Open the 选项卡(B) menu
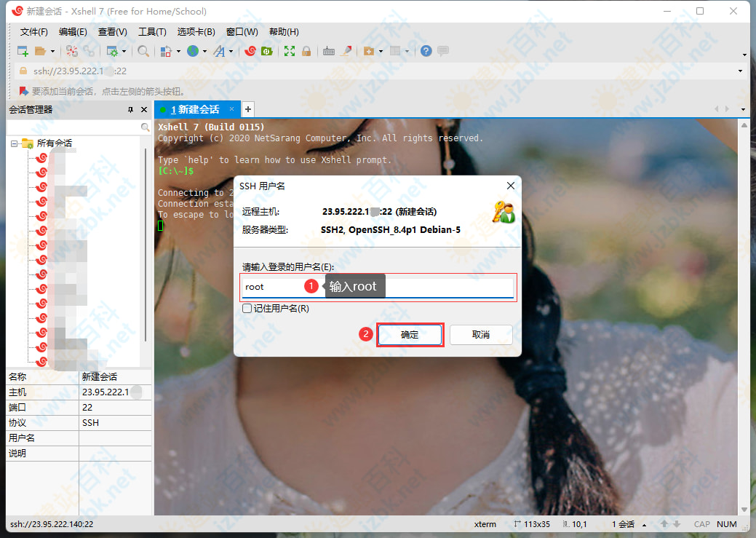This screenshot has width=756, height=538. point(196,32)
